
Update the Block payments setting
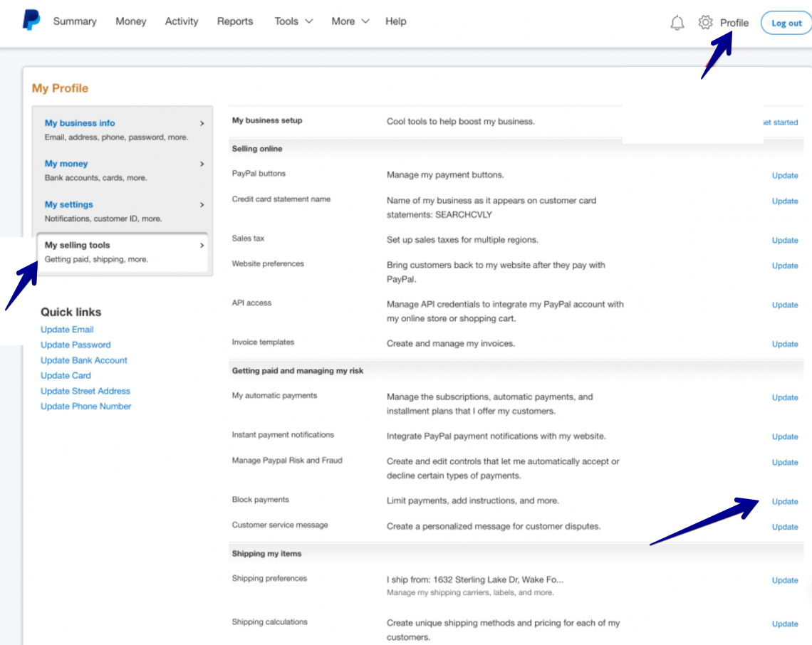[785, 501]
